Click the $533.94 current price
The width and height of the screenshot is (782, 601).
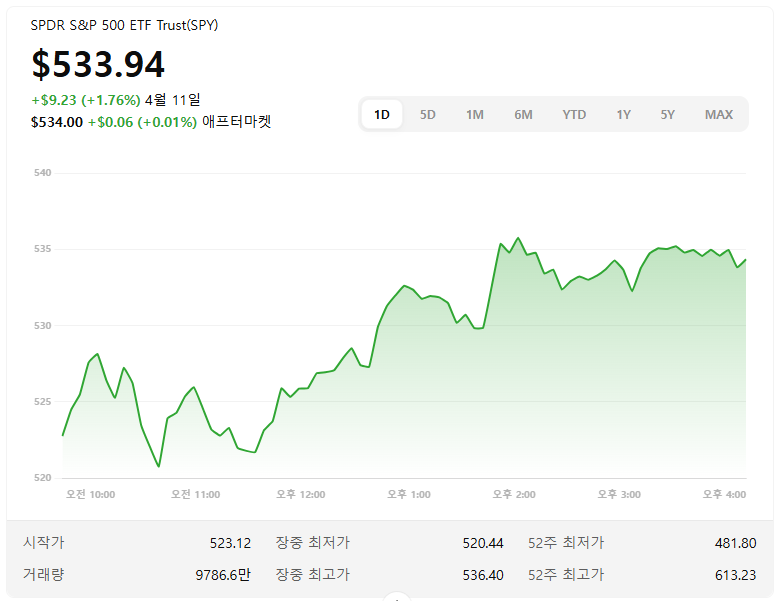98,64
